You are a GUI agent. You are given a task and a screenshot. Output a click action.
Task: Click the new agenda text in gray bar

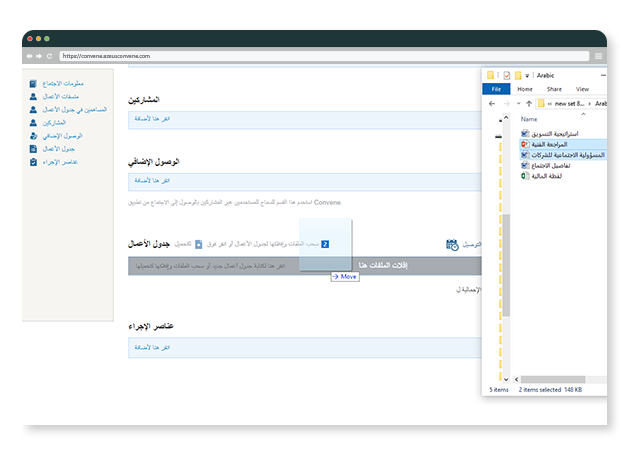click(x=210, y=266)
